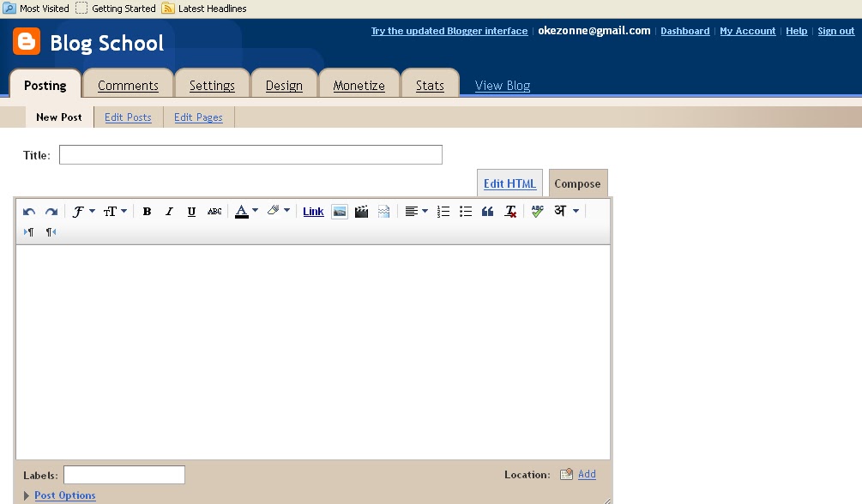Click inside the Title input field

[x=250, y=154]
